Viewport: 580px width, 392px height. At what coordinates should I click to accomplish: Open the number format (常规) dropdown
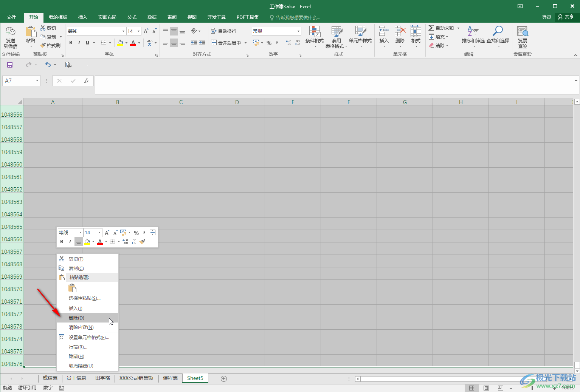[298, 31]
